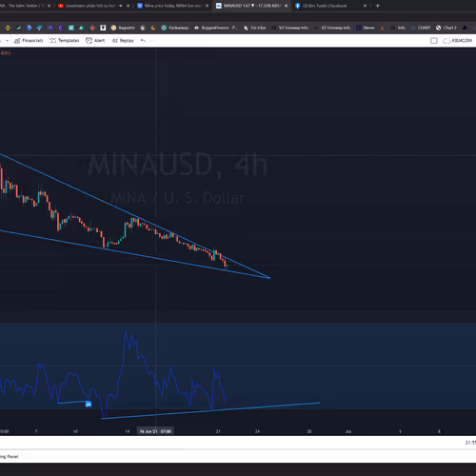Open the Trading Panel at bottom
Screen dimensions: 476x476
(x=10, y=457)
